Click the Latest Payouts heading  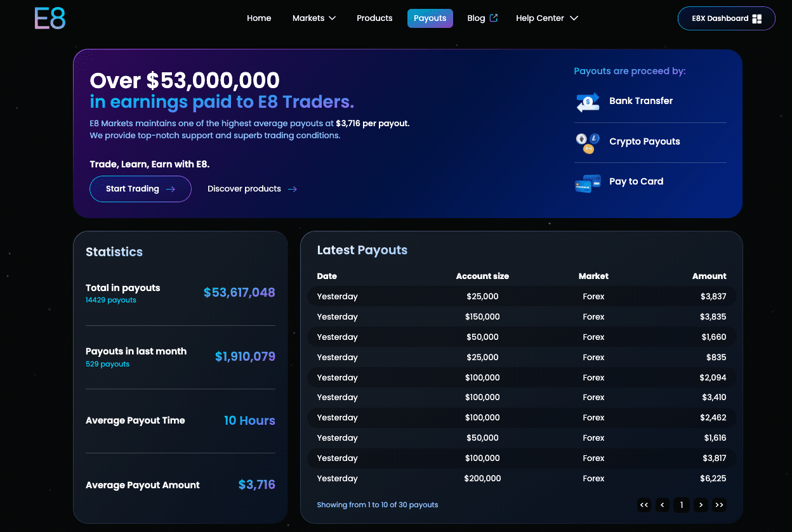(x=362, y=250)
